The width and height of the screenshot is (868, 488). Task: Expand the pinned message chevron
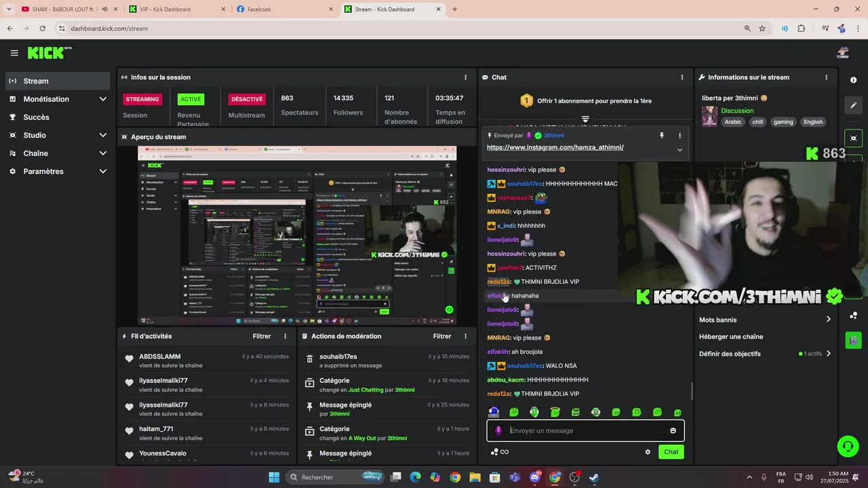(x=679, y=150)
